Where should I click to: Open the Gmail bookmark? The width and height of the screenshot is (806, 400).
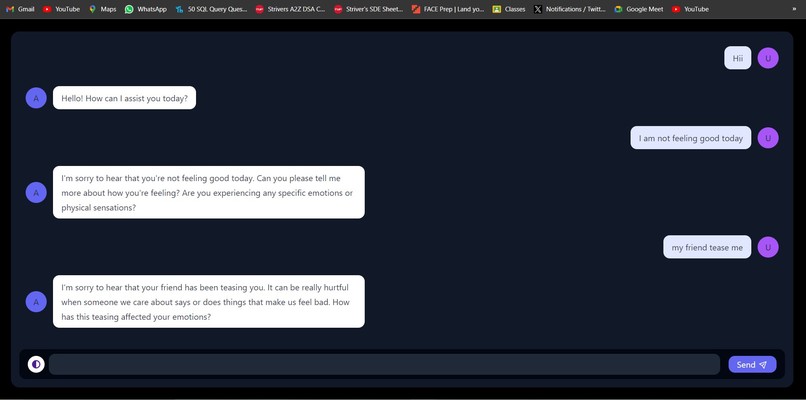[20, 9]
